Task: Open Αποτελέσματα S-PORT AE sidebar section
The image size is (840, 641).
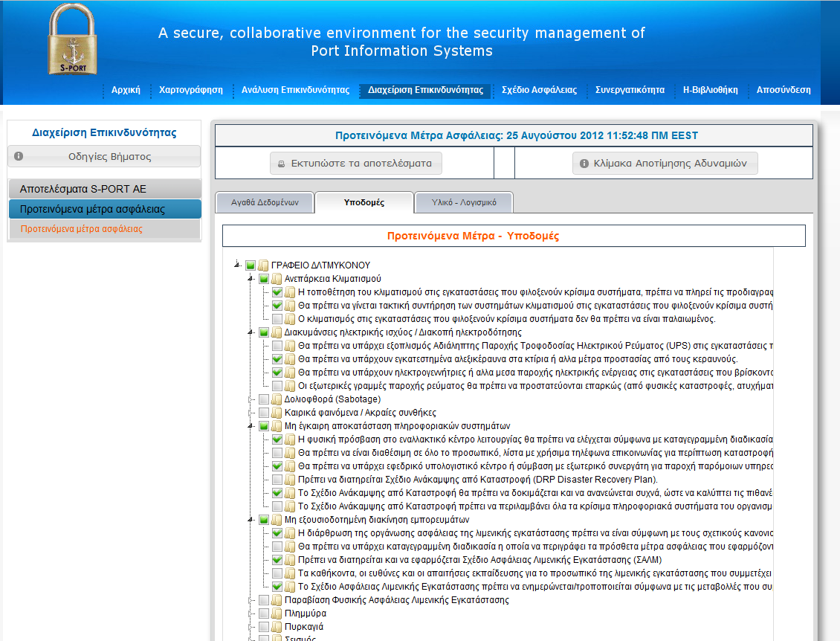Action: pyautogui.click(x=105, y=189)
